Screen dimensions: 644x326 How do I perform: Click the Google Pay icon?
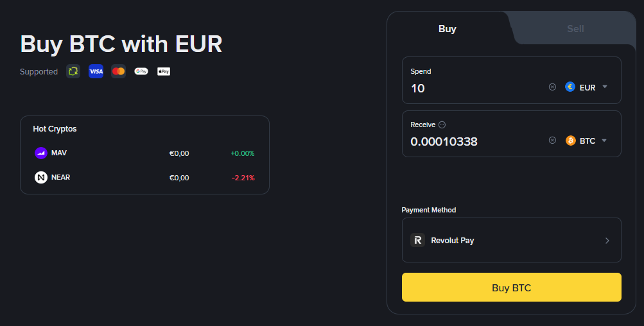pyautogui.click(x=141, y=71)
